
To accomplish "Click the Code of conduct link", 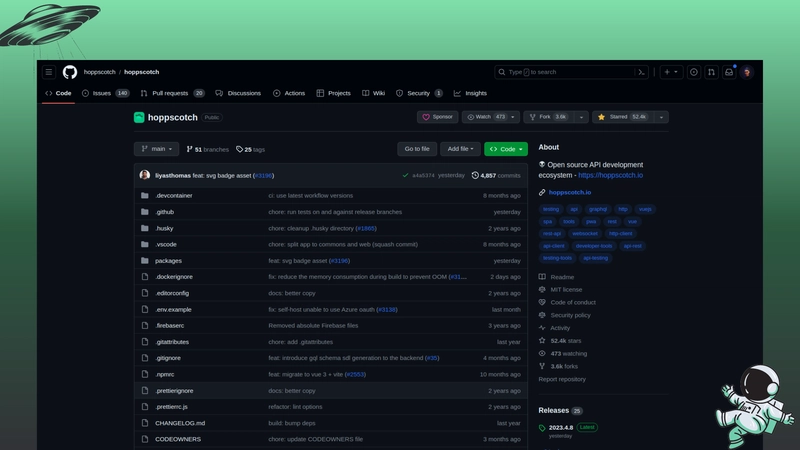I will tap(573, 302).
